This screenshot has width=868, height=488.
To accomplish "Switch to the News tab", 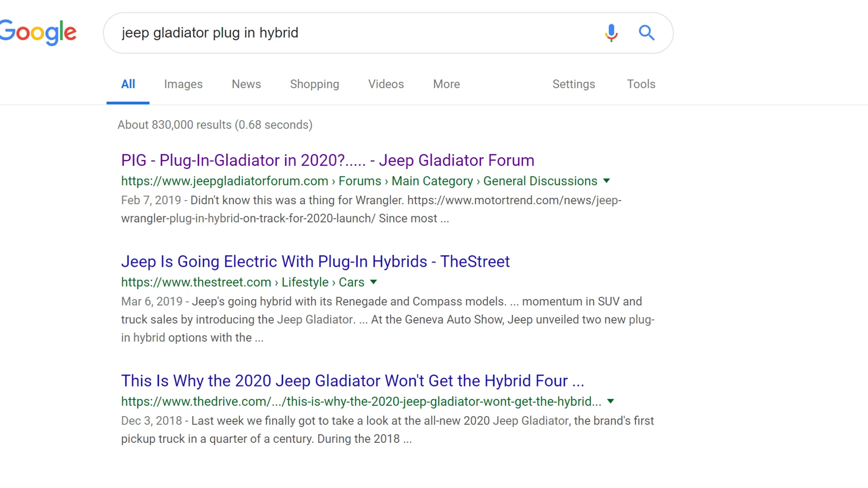I will [246, 84].
